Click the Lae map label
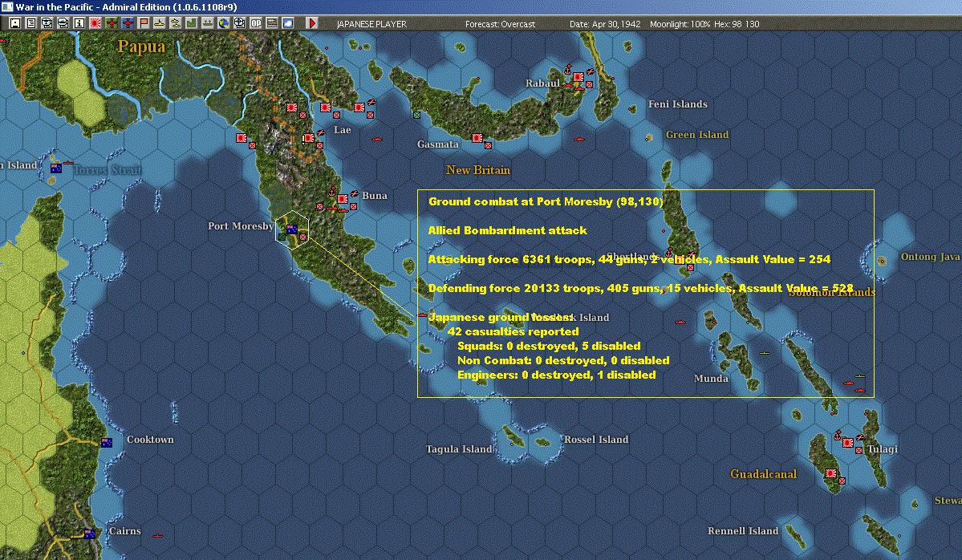This screenshot has height=560, width=962. 343,129
